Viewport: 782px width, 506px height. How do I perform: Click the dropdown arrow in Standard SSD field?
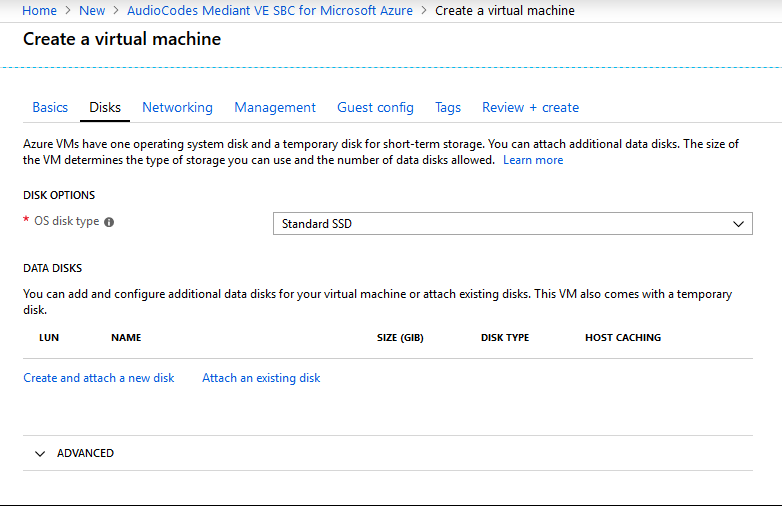pyautogui.click(x=738, y=224)
